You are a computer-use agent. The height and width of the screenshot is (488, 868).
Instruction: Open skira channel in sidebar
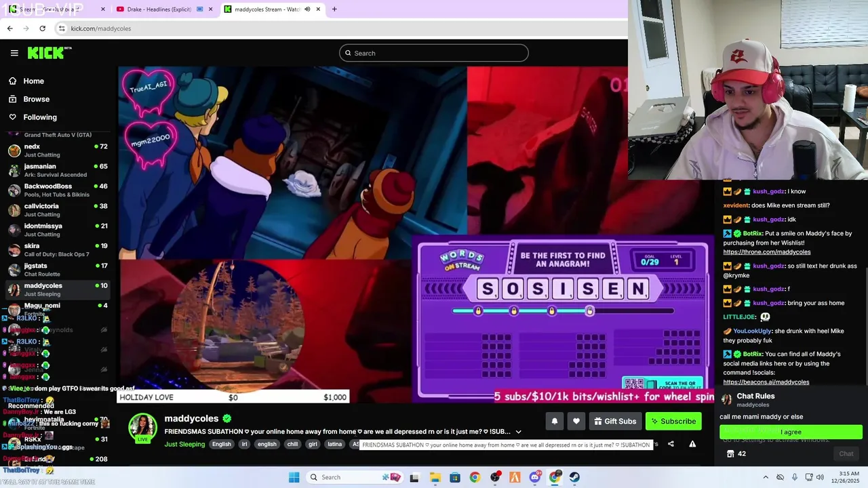click(58, 250)
